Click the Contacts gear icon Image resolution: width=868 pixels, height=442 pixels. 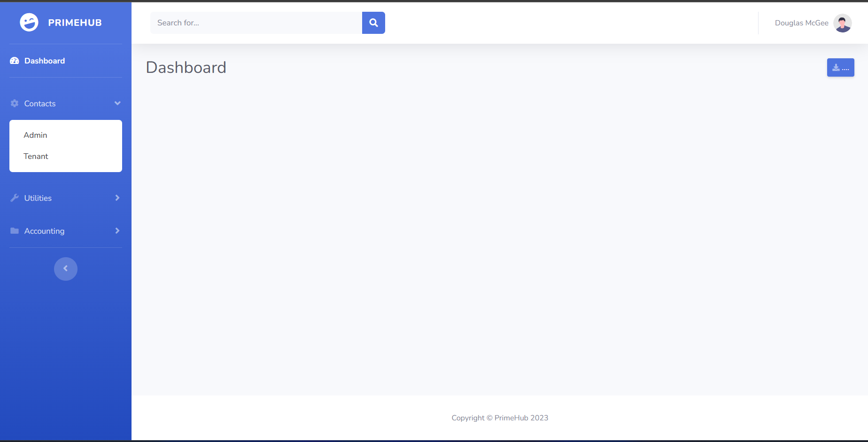click(15, 103)
